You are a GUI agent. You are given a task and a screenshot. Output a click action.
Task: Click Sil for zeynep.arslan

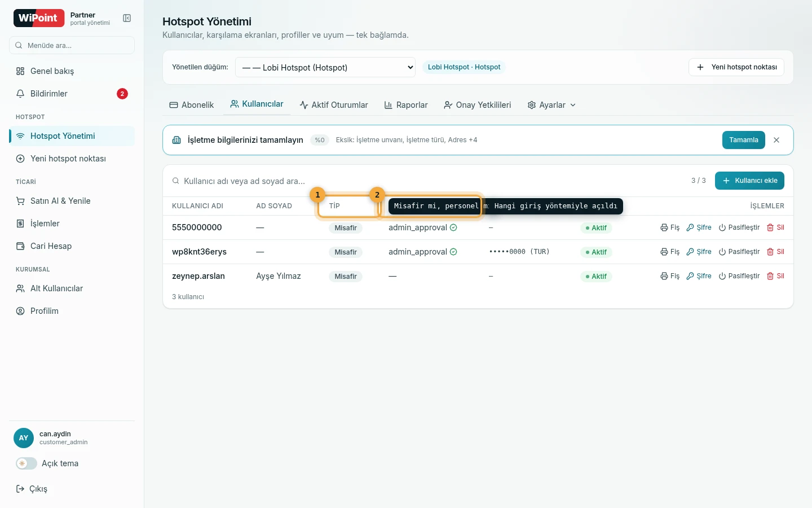776,276
